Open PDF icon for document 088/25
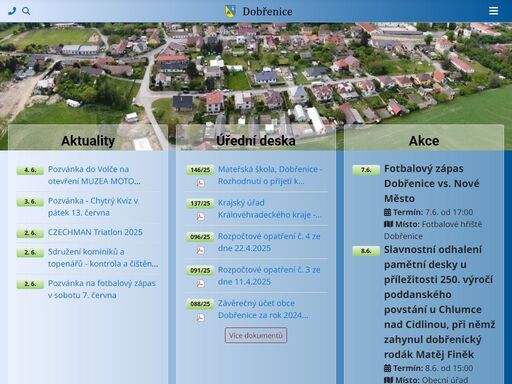This screenshot has width=512, height=384. click(200, 318)
